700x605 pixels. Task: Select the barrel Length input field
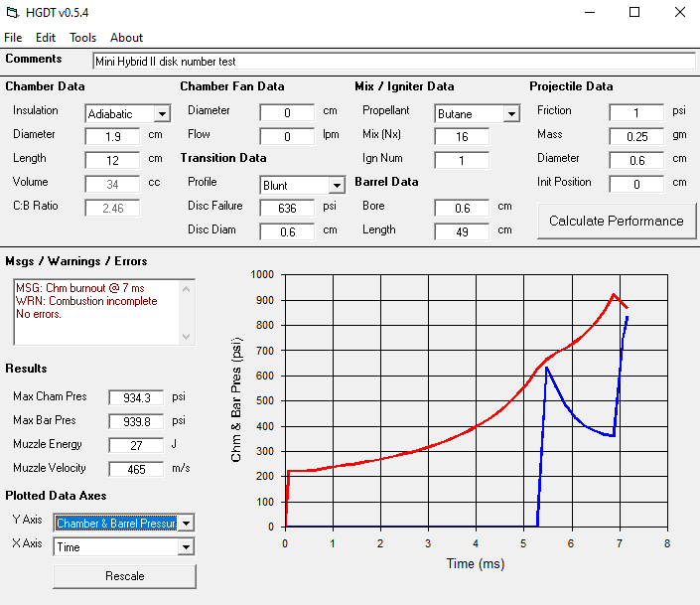point(462,231)
